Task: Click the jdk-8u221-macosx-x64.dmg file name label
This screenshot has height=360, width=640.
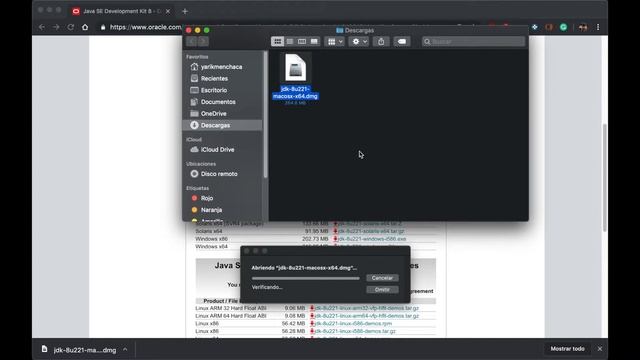Action: [295, 93]
